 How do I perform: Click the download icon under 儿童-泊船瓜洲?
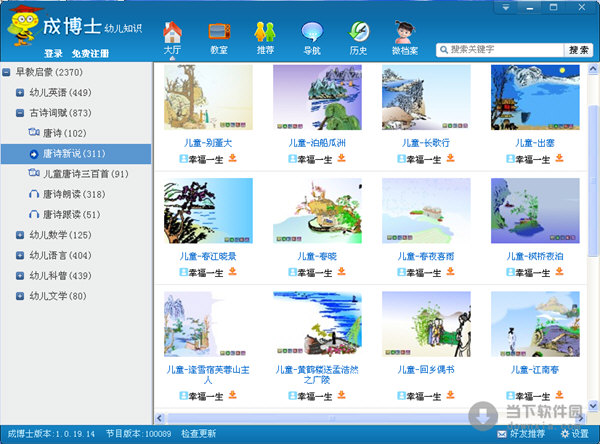(341, 158)
